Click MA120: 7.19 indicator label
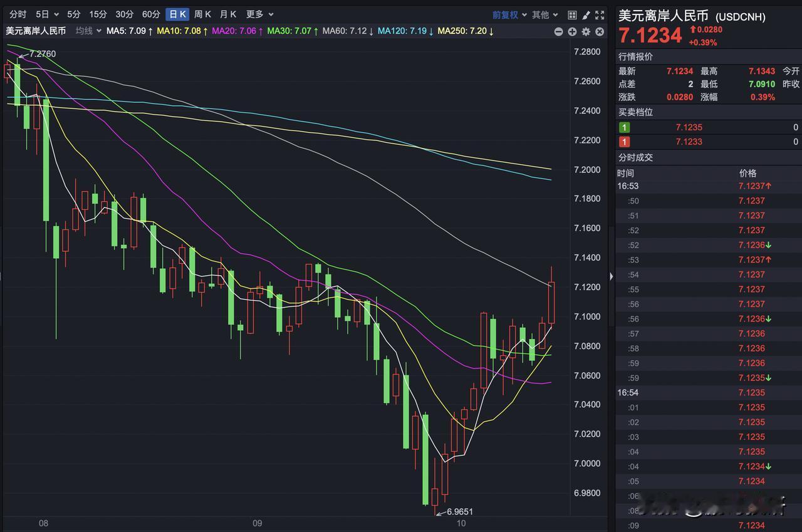This screenshot has height=532, width=802. 406,31
